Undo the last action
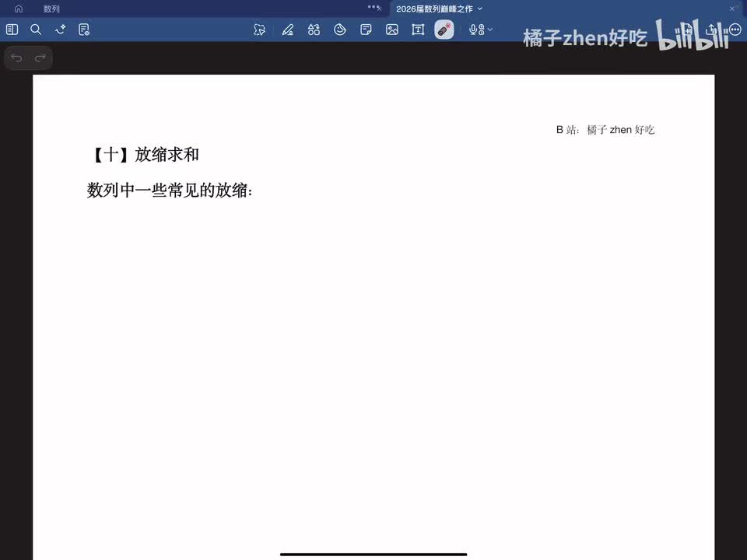 click(16, 58)
